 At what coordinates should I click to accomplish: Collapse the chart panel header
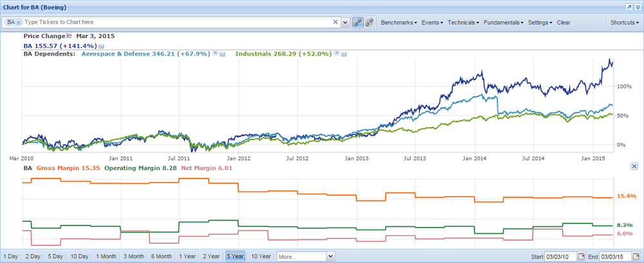point(638,7)
